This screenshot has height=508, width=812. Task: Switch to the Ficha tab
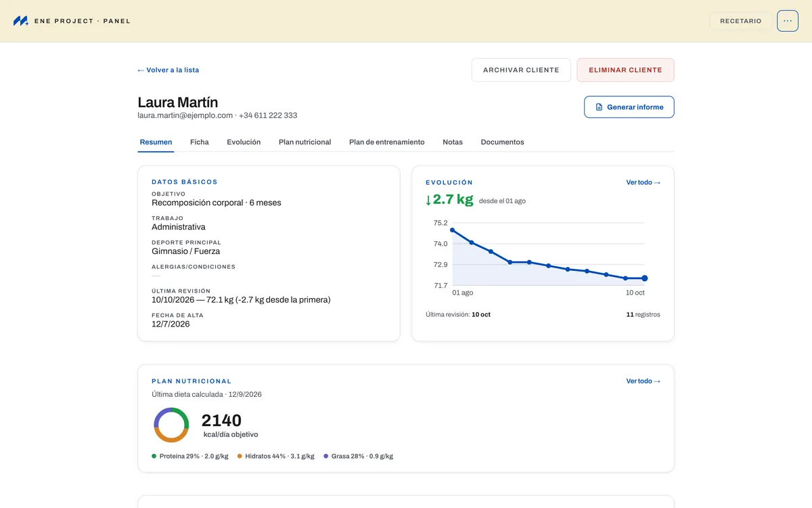(x=200, y=142)
